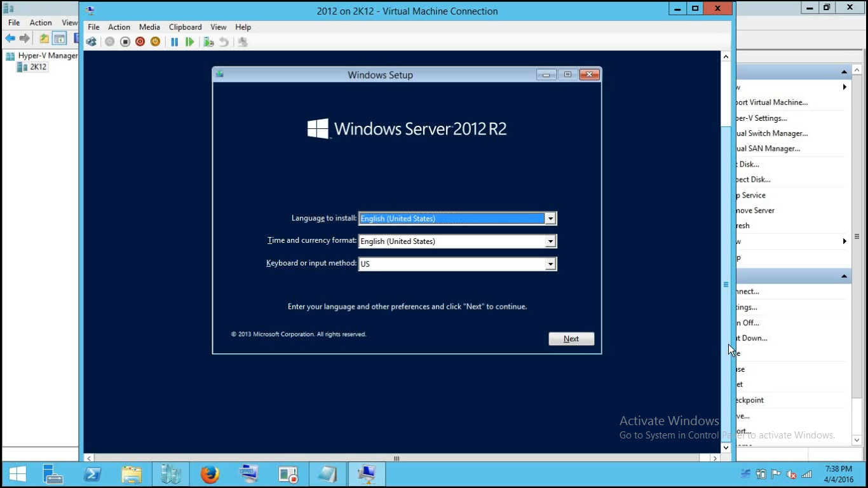
Task: Pause the virtual machine using the toolbar icon
Action: point(175,42)
